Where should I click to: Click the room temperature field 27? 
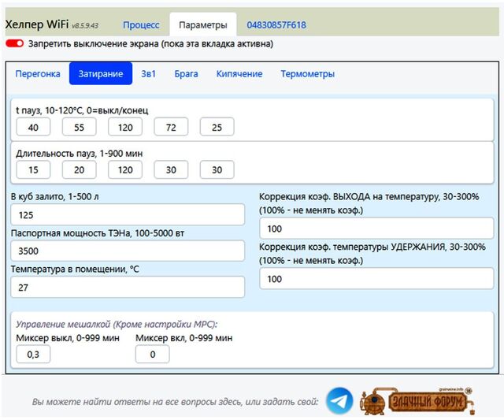coord(128,288)
